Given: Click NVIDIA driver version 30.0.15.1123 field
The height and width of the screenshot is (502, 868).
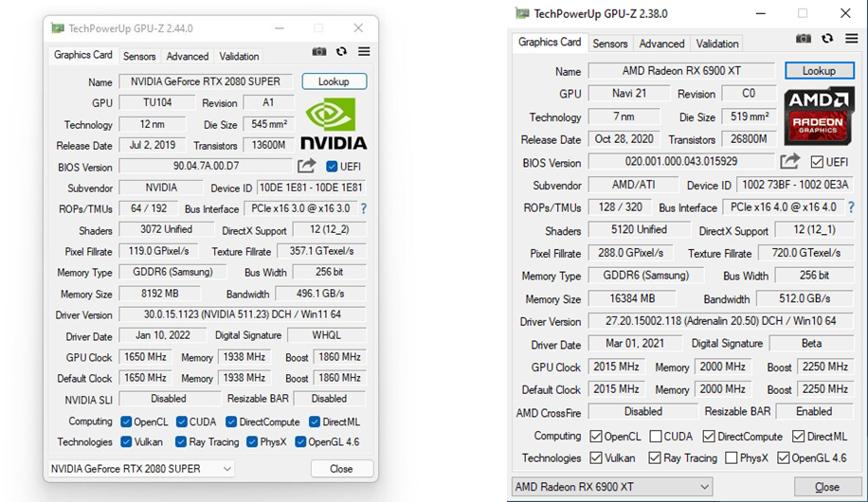Looking at the screenshot, I should tap(242, 314).
